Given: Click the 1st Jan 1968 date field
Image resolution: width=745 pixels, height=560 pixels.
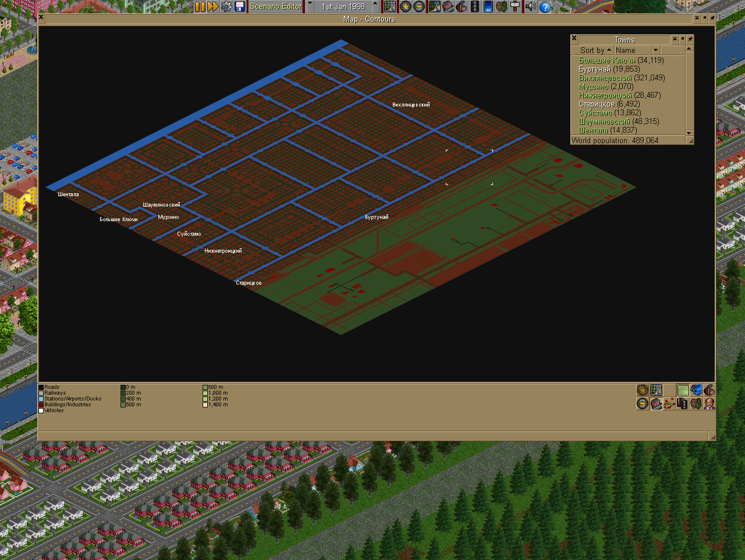Looking at the screenshot, I should [343, 6].
